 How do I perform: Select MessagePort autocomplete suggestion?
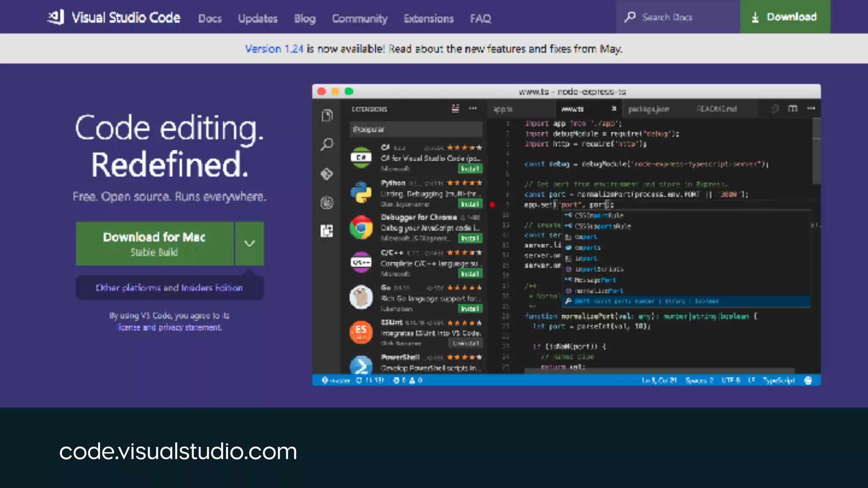click(x=686, y=280)
